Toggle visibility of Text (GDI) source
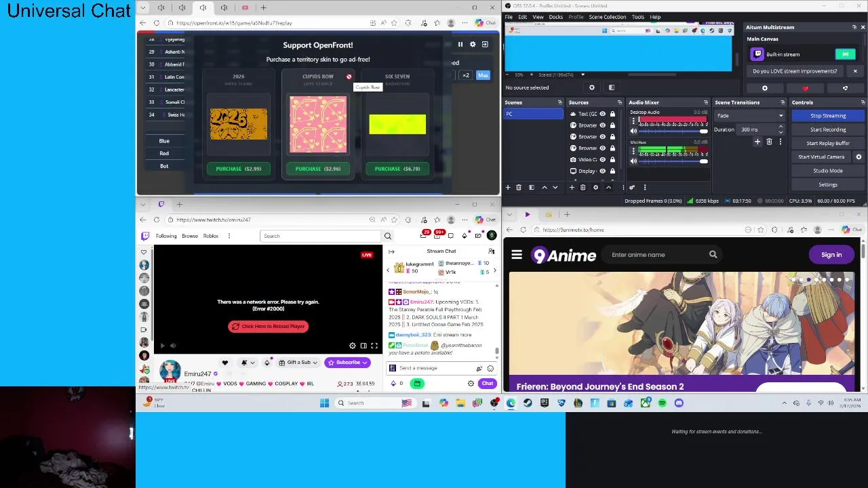The height and width of the screenshot is (488, 868). (x=602, y=114)
